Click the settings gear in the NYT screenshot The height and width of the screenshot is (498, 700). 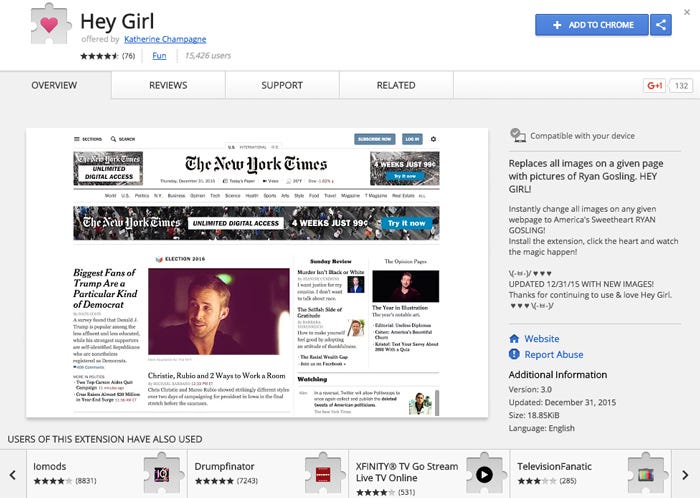(x=433, y=139)
